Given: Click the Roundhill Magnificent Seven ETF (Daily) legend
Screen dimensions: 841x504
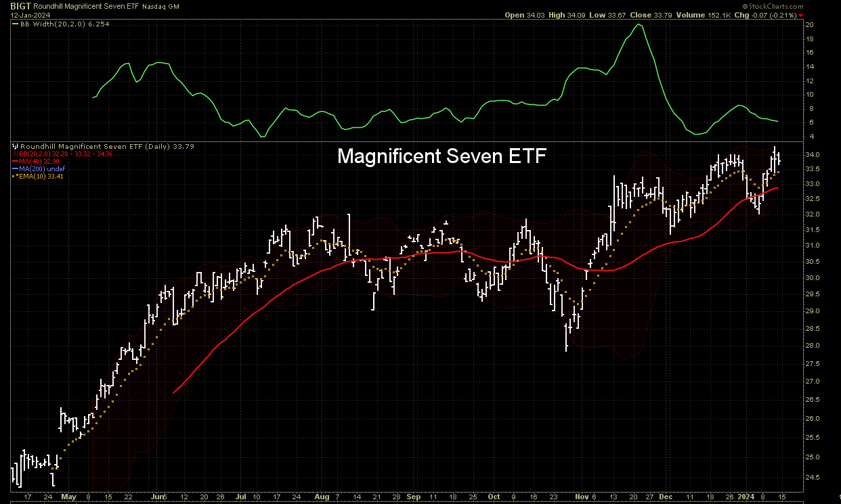Looking at the screenshot, I should click(106, 146).
